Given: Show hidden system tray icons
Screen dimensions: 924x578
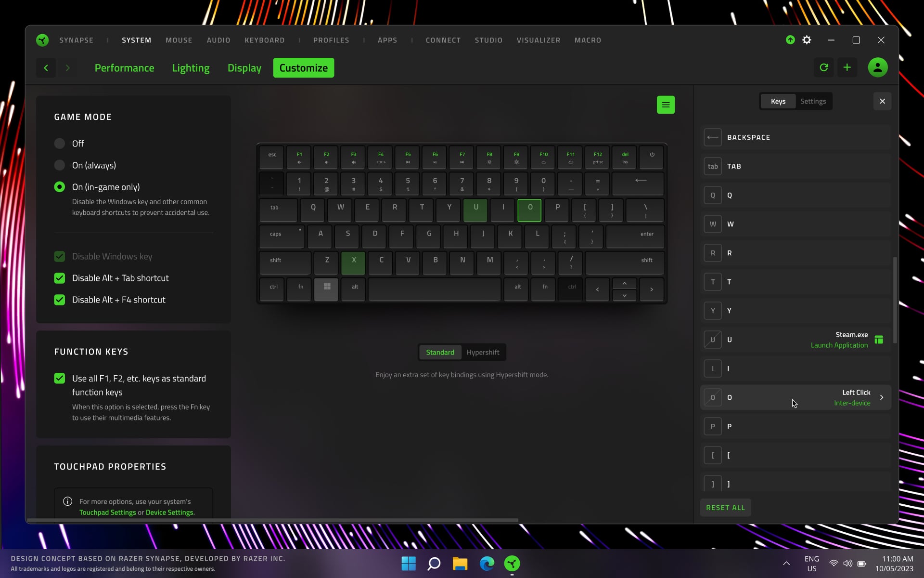Looking at the screenshot, I should (x=786, y=563).
